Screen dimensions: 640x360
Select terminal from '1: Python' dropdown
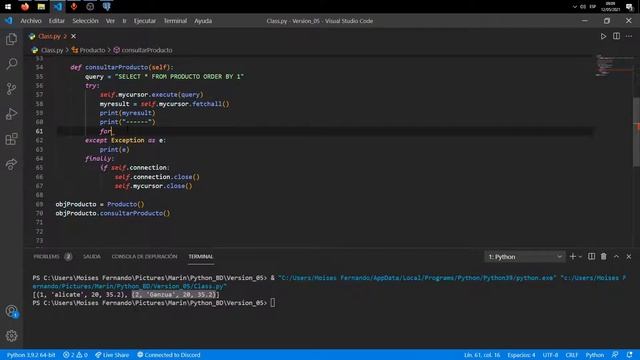point(525,257)
